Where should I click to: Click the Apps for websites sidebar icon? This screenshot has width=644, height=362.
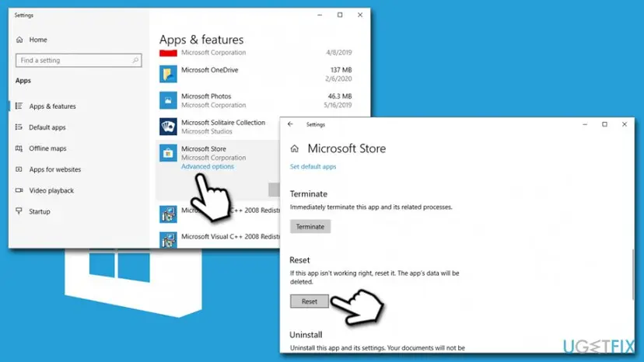tap(19, 169)
